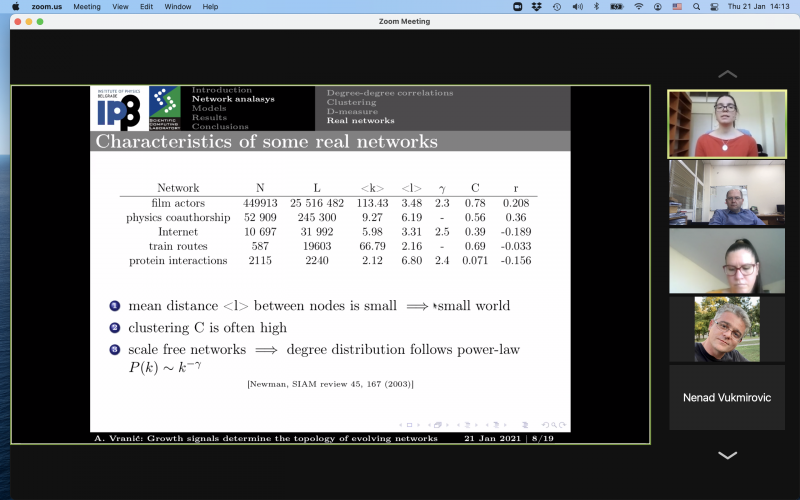Click the beamer slide rectangle navigation icon

coord(409,424)
